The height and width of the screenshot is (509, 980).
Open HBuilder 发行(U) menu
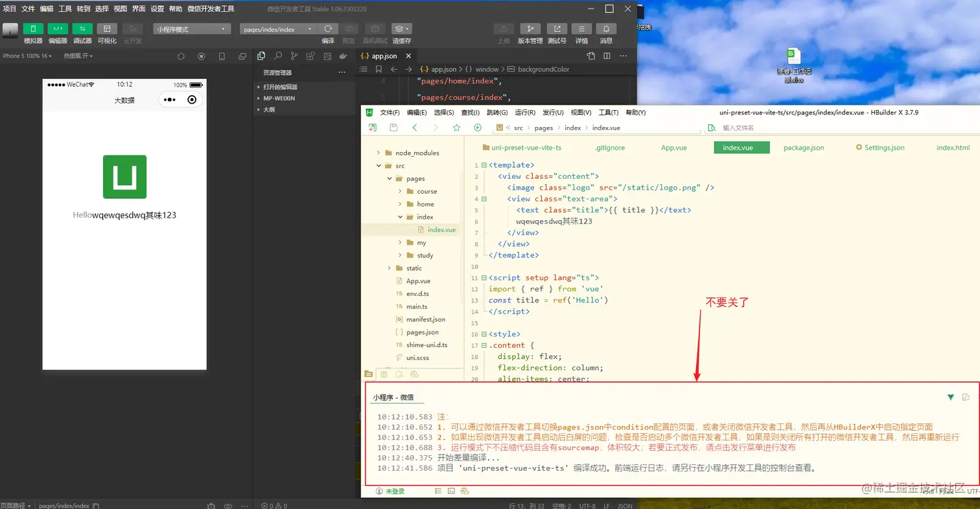point(553,112)
